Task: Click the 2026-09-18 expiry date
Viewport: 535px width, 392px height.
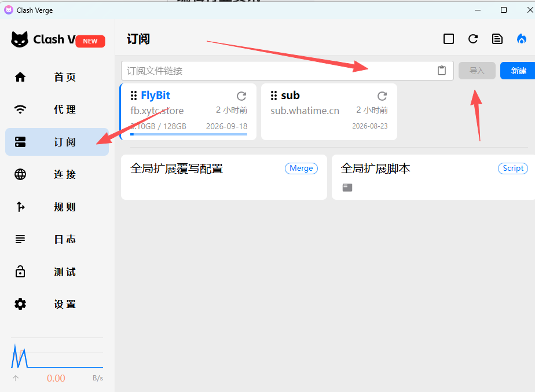Action: pos(226,126)
